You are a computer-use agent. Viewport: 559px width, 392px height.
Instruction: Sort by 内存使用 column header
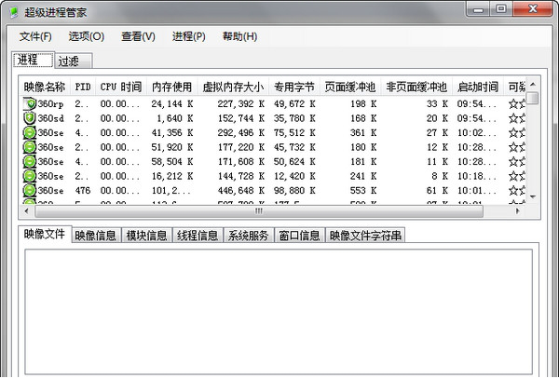click(x=172, y=87)
